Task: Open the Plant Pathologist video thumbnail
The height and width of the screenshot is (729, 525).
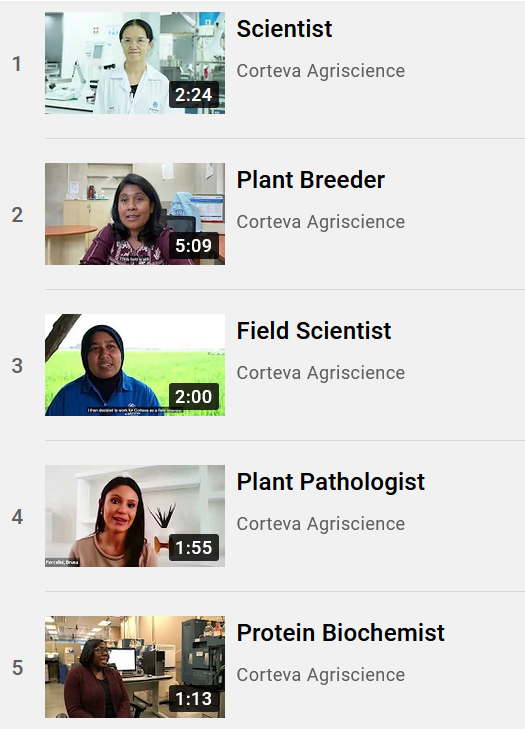Action: point(135,516)
